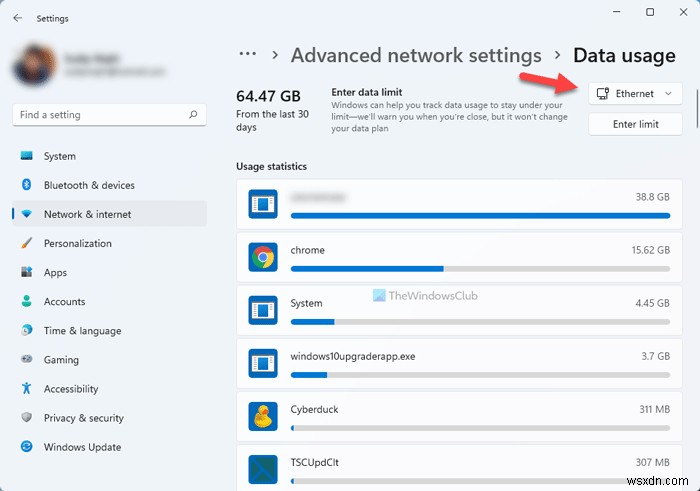Click the Personalization paintbrush icon

tap(27, 243)
